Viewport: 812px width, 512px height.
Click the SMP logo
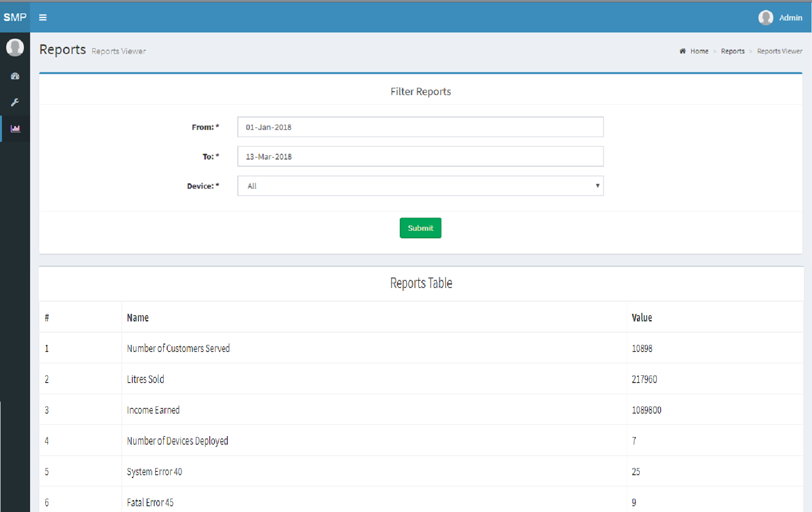pyautogui.click(x=15, y=18)
